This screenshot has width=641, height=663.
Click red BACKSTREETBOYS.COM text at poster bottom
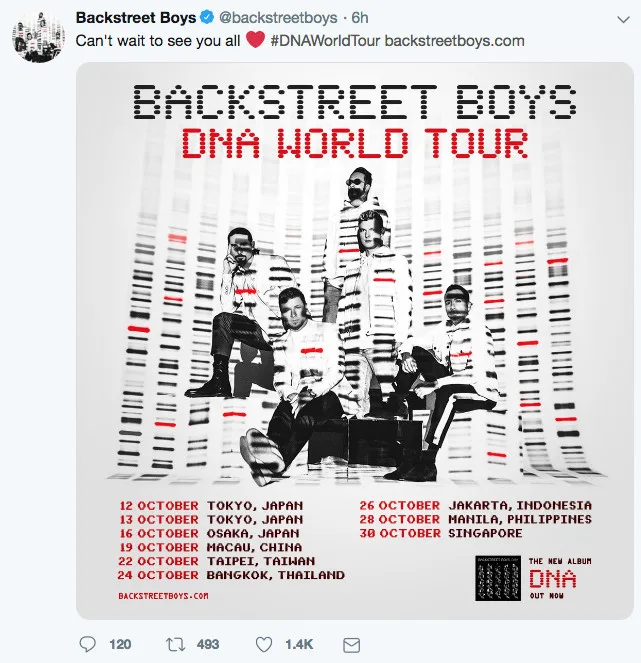pyautogui.click(x=163, y=596)
